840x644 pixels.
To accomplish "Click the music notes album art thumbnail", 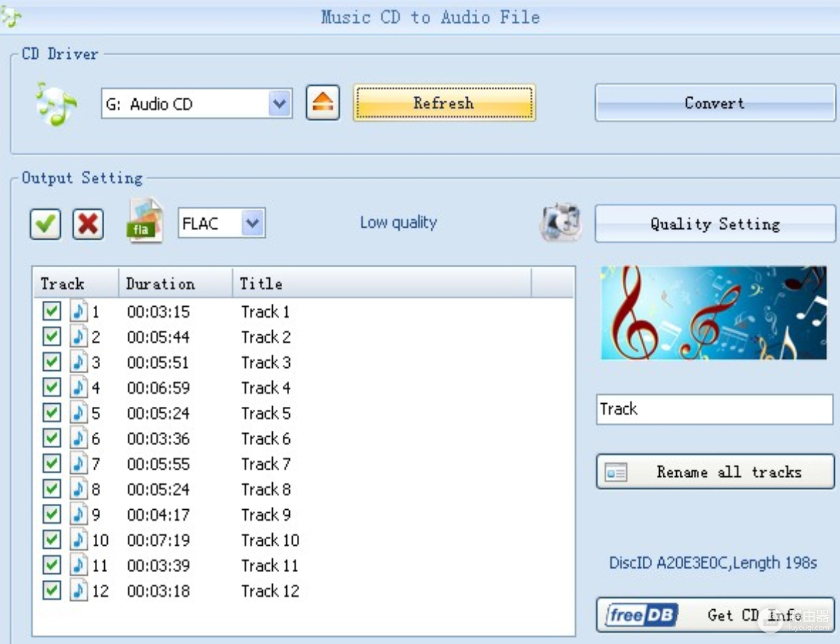I will tap(713, 313).
